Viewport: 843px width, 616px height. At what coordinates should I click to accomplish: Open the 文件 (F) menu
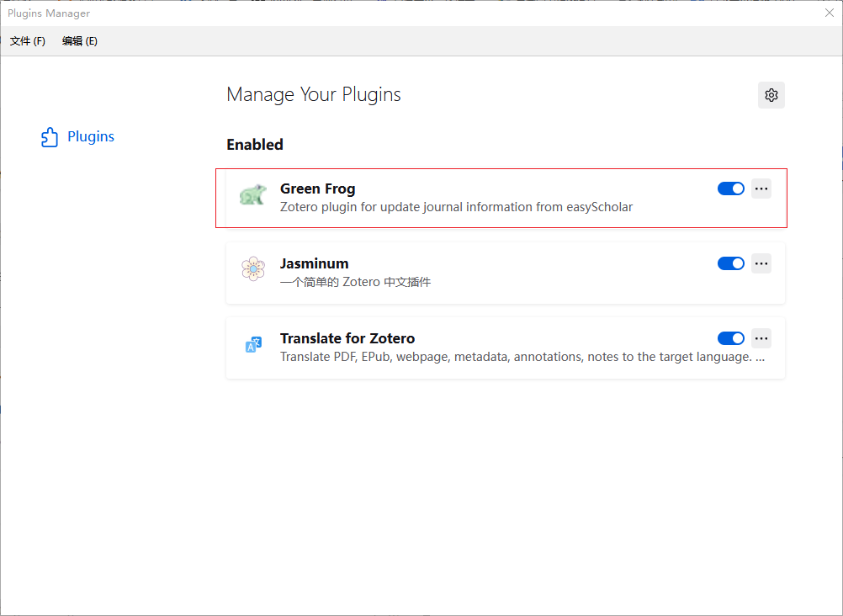click(x=28, y=41)
